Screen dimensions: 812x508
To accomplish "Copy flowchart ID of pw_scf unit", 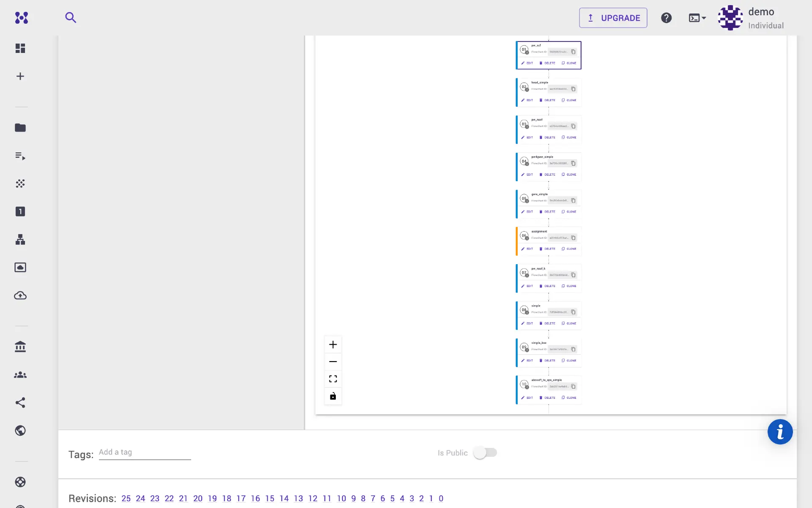I will [x=573, y=52].
